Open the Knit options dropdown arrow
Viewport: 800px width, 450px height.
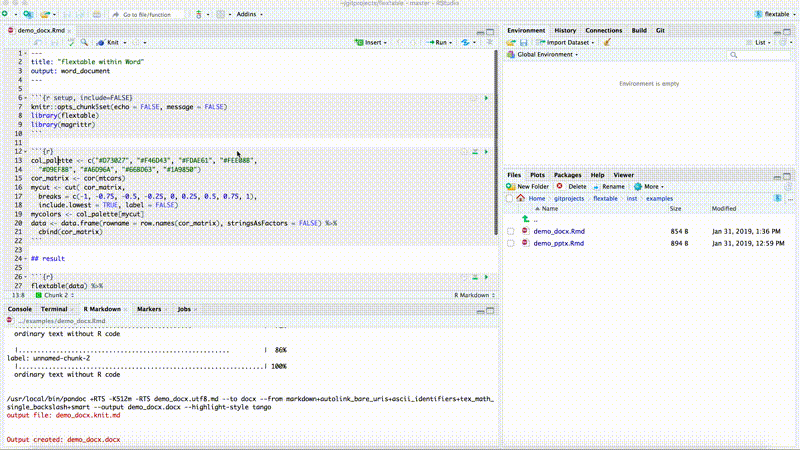[x=124, y=43]
